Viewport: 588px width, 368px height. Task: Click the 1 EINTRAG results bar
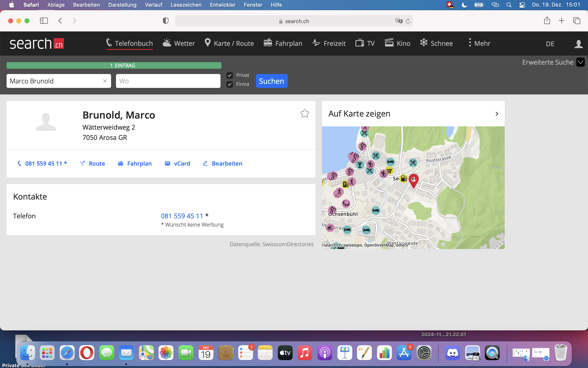tap(114, 65)
